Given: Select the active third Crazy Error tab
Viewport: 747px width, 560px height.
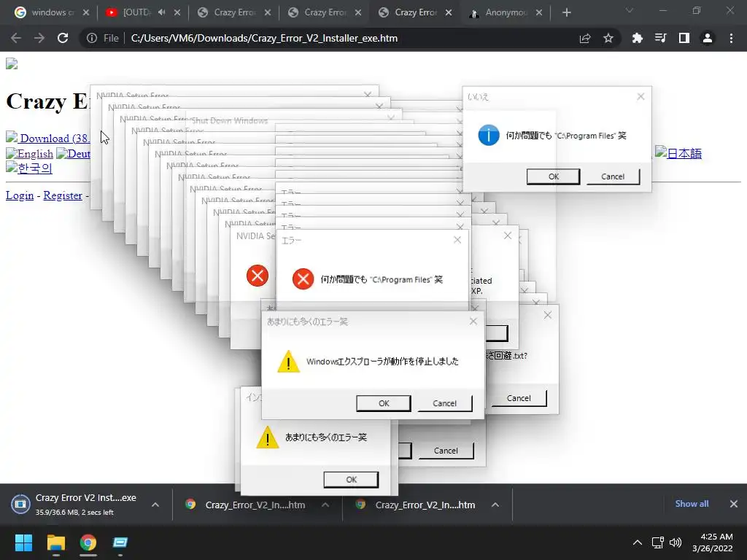Looking at the screenshot, I should click(414, 12).
